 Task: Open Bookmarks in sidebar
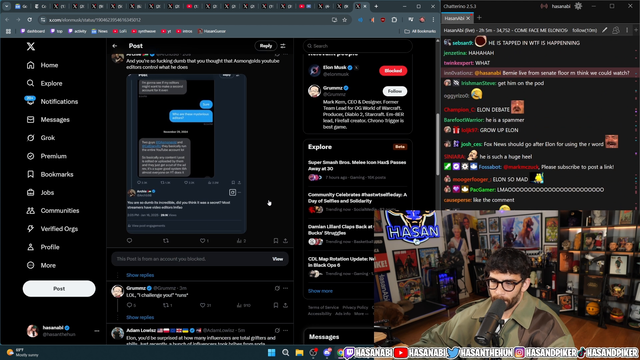point(50,174)
